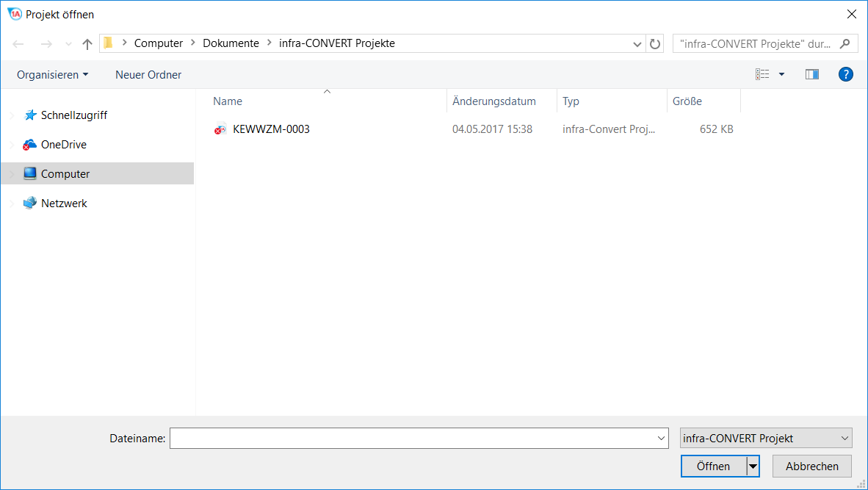Screen dimensions: 868x490
Task: Open the help question mark icon
Action: [x=845, y=74]
